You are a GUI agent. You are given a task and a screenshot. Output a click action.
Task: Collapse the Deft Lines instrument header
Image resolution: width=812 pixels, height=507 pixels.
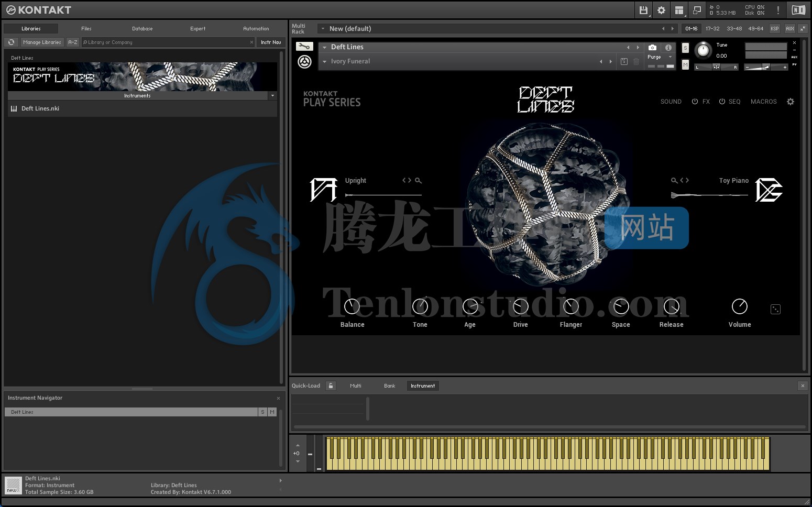(x=325, y=47)
